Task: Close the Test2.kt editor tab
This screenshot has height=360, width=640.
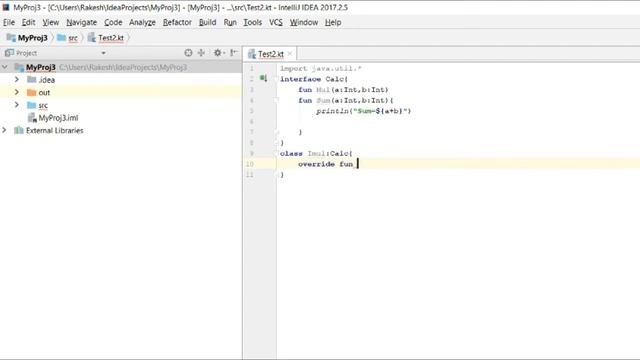Action: click(x=290, y=54)
